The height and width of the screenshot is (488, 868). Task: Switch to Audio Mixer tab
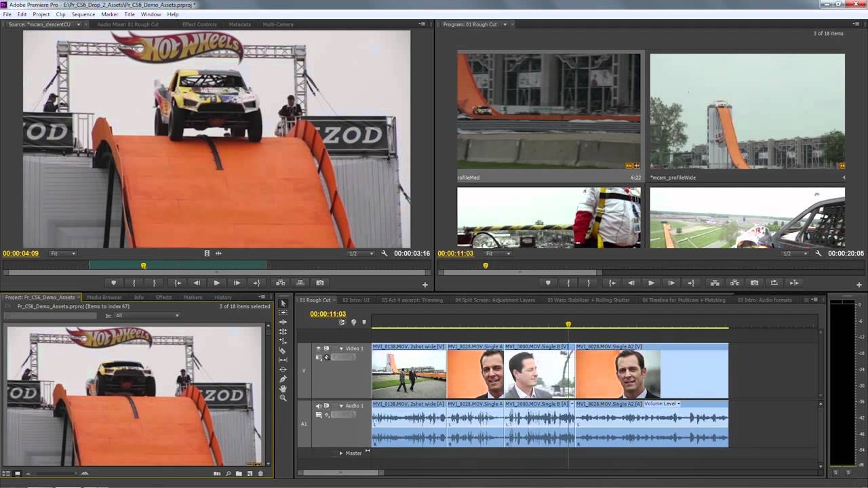[x=127, y=24]
